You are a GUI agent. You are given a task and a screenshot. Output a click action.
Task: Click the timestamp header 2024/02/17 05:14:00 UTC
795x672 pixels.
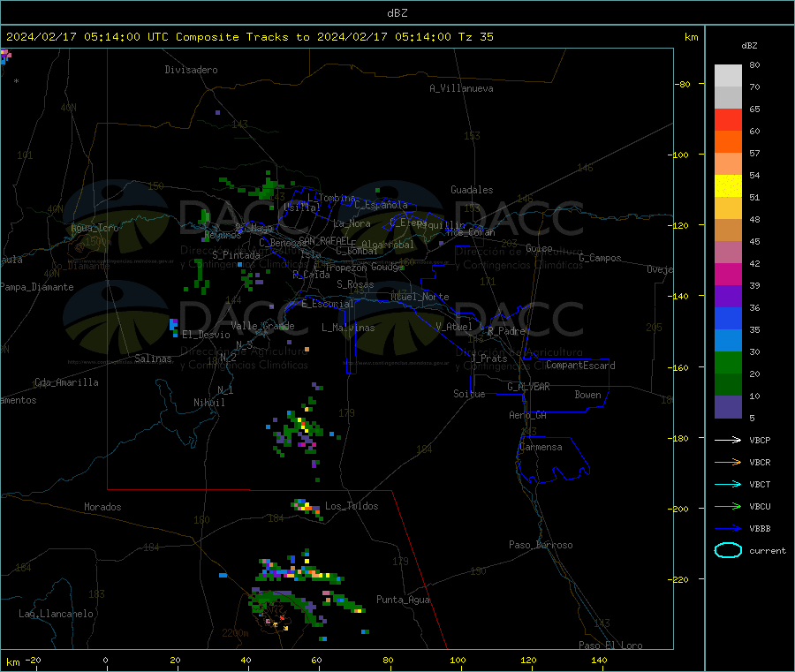87,37
